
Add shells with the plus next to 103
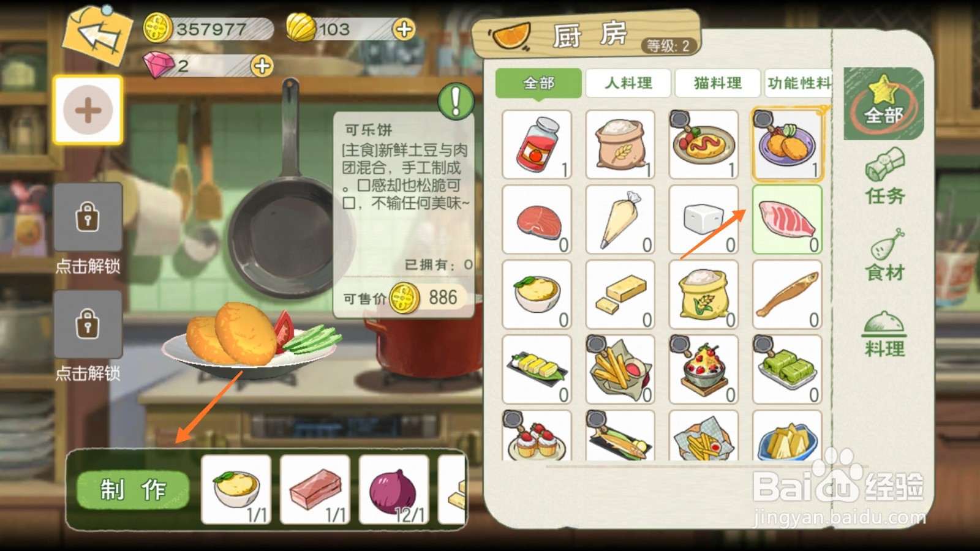[x=404, y=29]
